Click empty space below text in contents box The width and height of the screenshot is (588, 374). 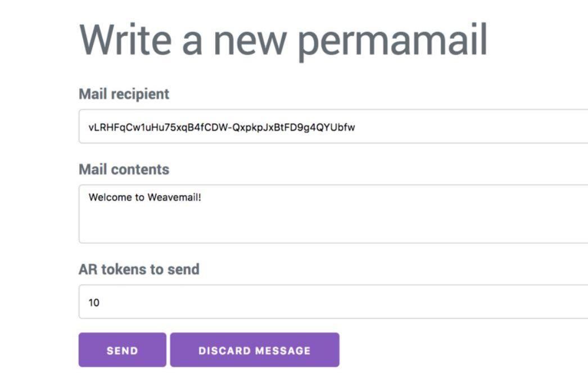coord(333,227)
